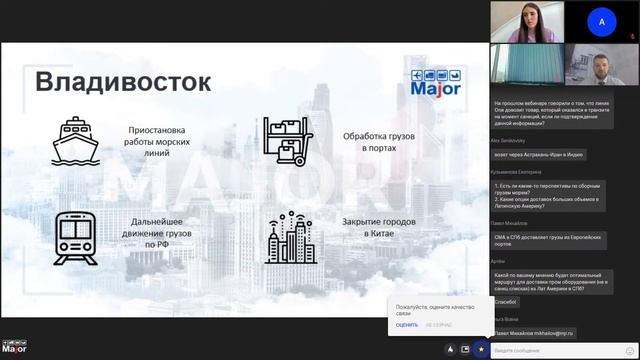Viewport: 640px width, 360px height.
Task: Click 'Обработка грузов в портах' text
Action: [x=379, y=142]
